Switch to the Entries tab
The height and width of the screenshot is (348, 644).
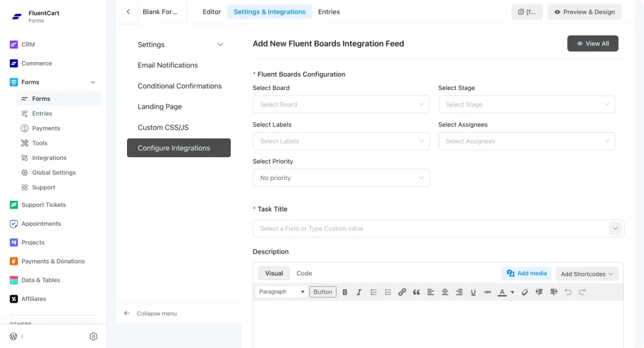[329, 12]
